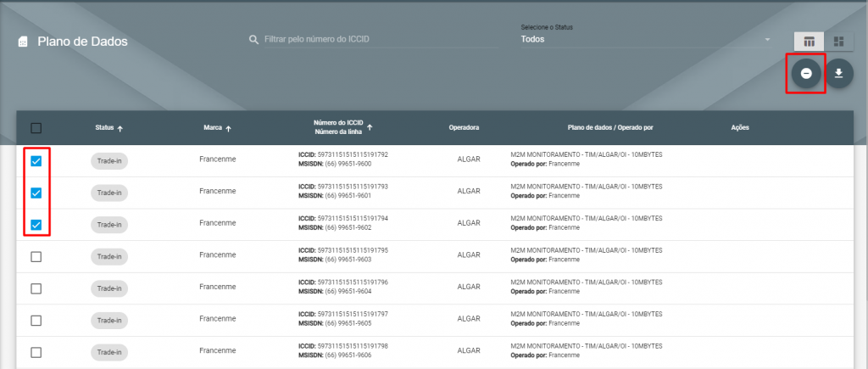Click ICCID 59731151515115191794 text
The height and width of the screenshot is (369, 868).
pyautogui.click(x=343, y=218)
